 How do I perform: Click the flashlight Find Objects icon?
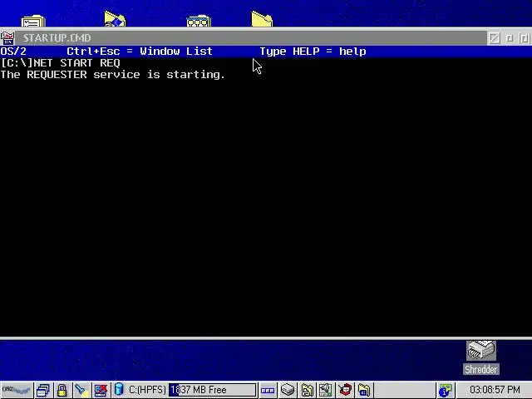pos(81,390)
